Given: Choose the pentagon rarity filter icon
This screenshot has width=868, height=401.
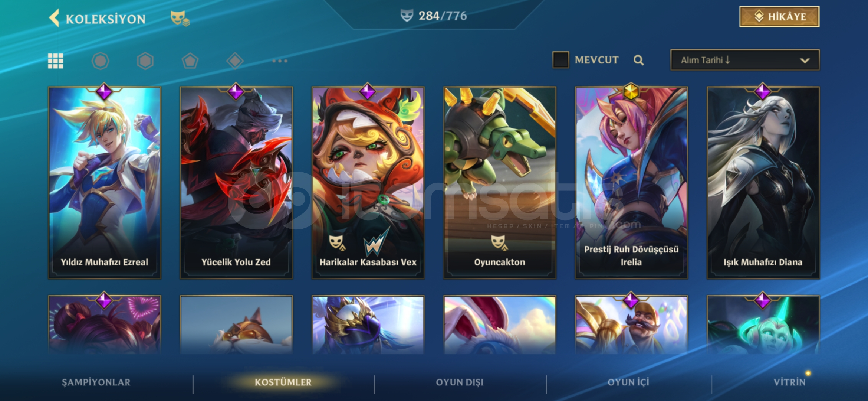Looking at the screenshot, I should pyautogui.click(x=190, y=61).
